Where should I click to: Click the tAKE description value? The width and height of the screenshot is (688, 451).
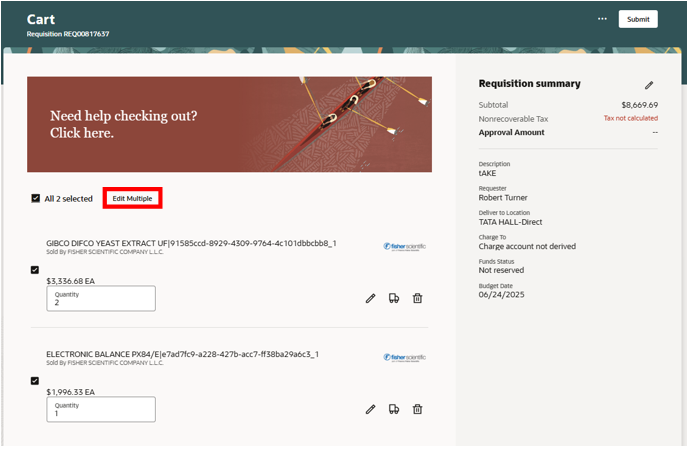pos(487,173)
